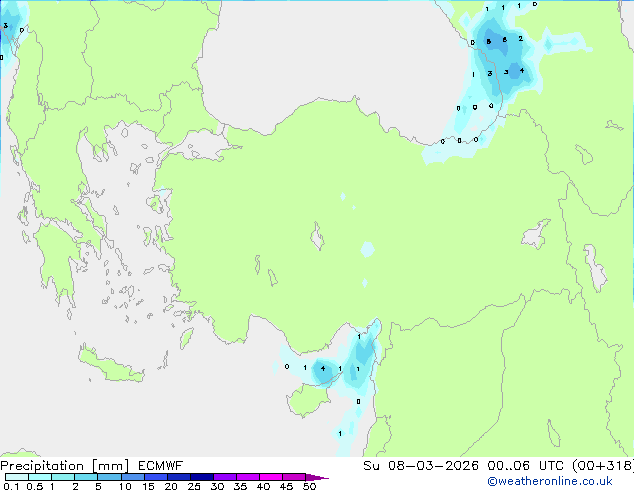Select the 5–10 mm light blue legend swatch

coord(109,477)
